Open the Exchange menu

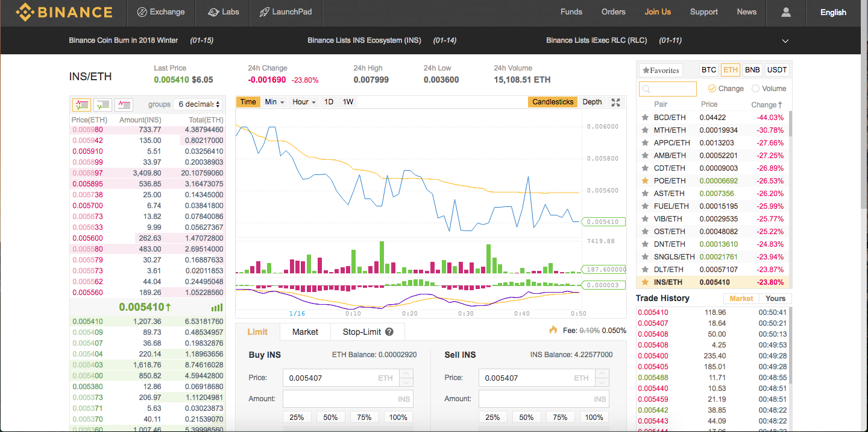161,12
